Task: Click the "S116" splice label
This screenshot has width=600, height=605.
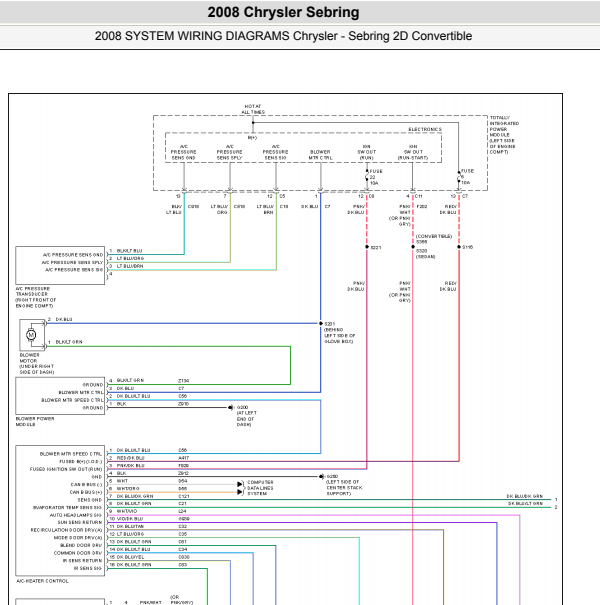Action: (467, 247)
